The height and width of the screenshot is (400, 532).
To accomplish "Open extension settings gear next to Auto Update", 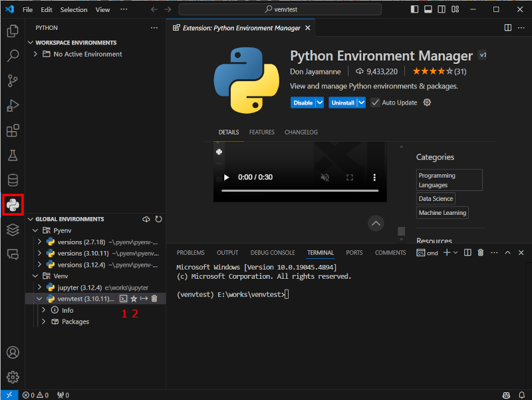I will (x=427, y=102).
